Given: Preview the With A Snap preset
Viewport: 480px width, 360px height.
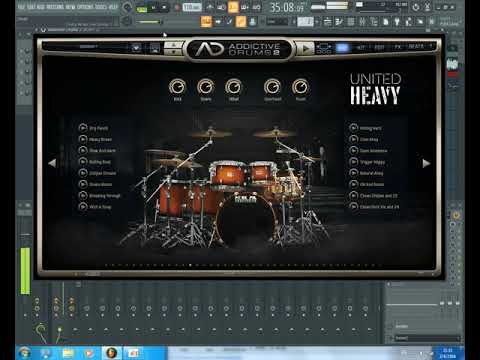Looking at the screenshot, I should point(83,207).
